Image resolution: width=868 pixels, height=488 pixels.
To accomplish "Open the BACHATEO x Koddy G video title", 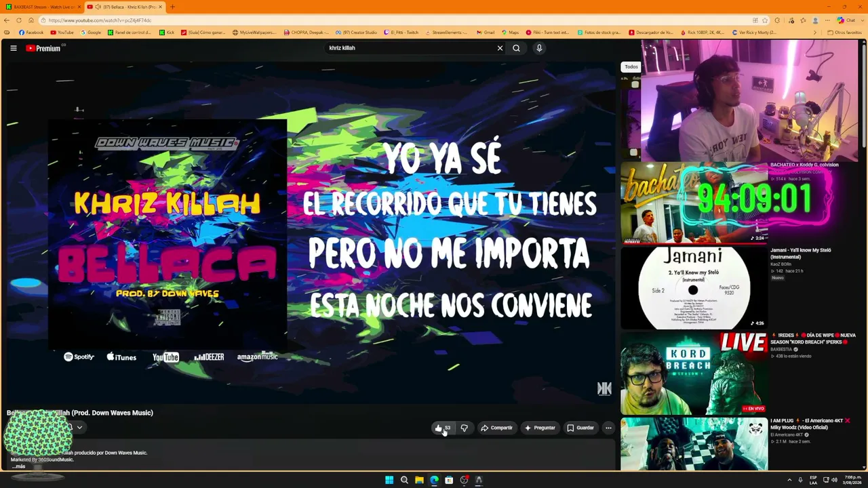I will 804,165.
